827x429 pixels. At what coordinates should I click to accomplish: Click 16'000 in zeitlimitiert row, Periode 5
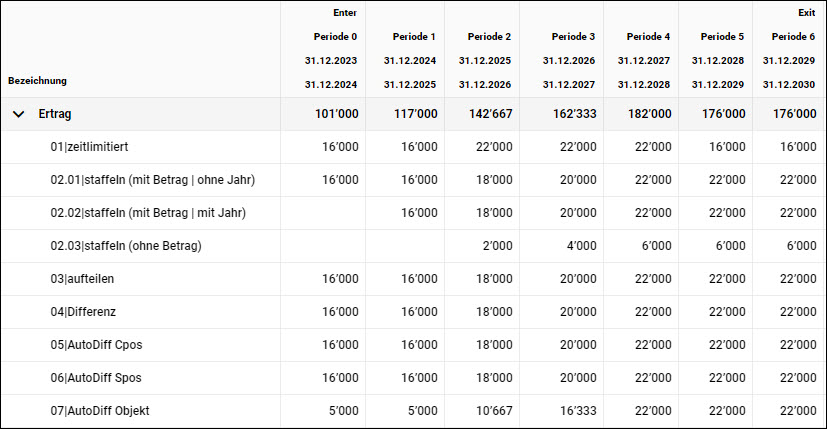[x=727, y=147]
